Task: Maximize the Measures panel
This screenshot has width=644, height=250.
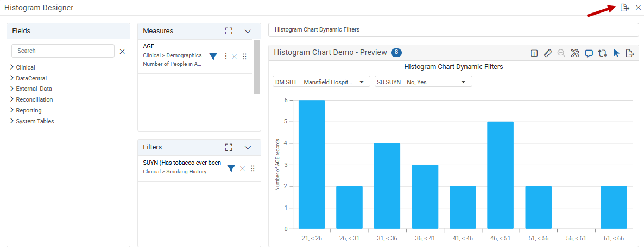Action: tap(229, 31)
